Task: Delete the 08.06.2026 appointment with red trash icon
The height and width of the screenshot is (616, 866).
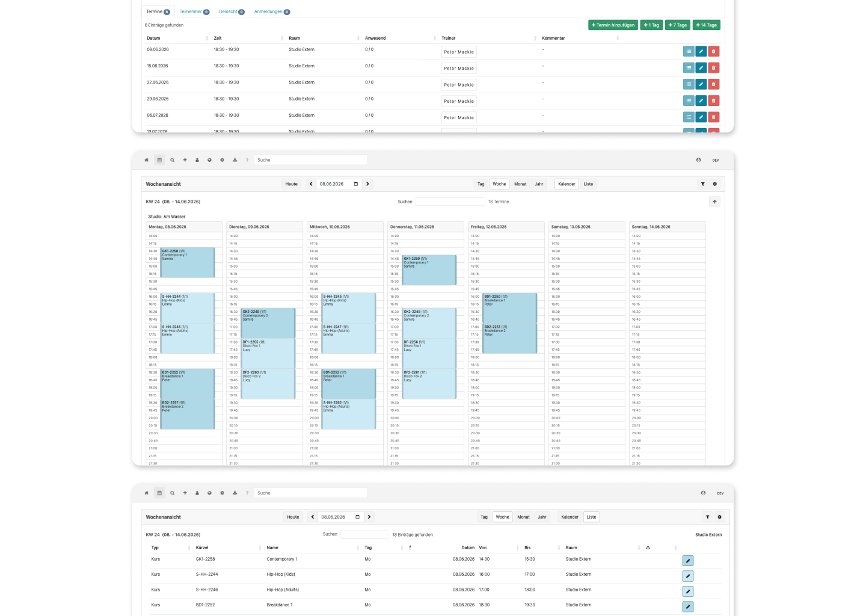Action: point(713,52)
